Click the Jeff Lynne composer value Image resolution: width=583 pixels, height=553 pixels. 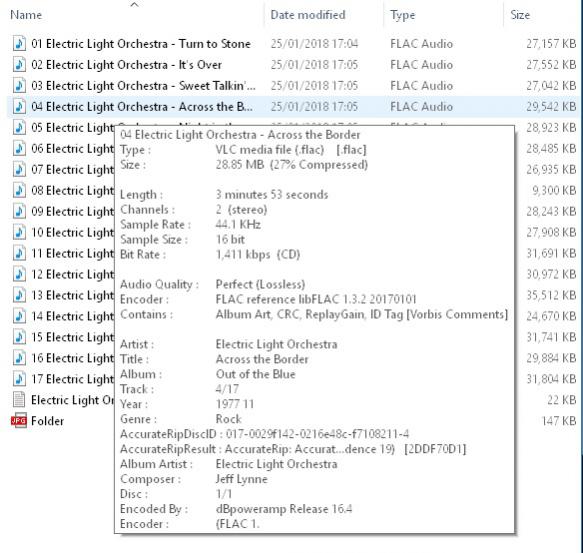(241, 479)
